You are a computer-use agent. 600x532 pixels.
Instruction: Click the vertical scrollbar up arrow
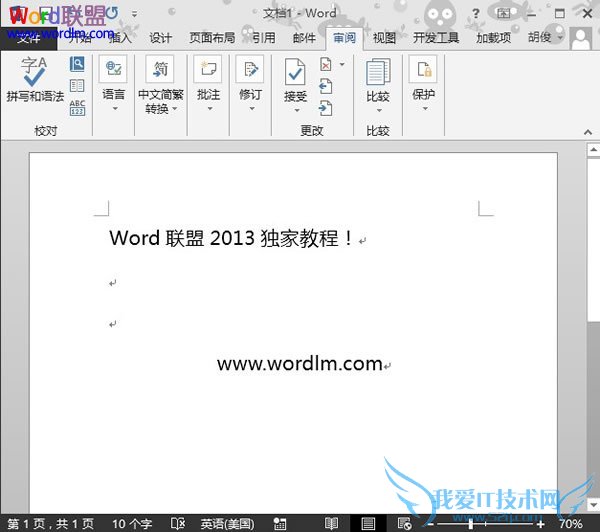point(593,149)
